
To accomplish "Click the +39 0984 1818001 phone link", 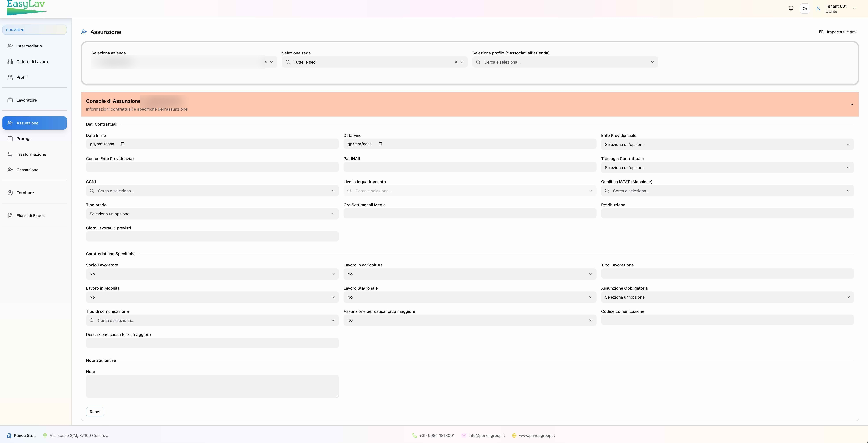I will point(437,436).
